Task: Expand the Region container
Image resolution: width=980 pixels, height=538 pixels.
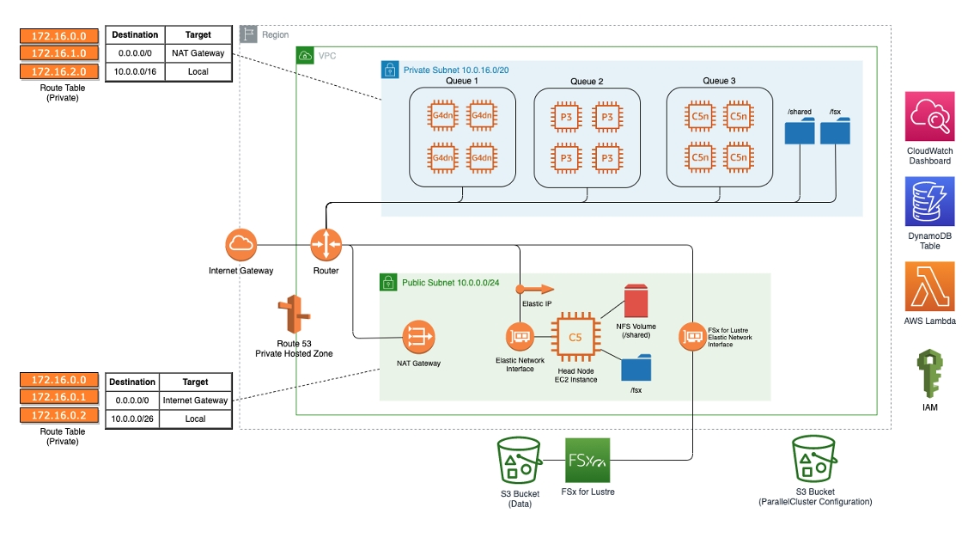Action: click(249, 34)
